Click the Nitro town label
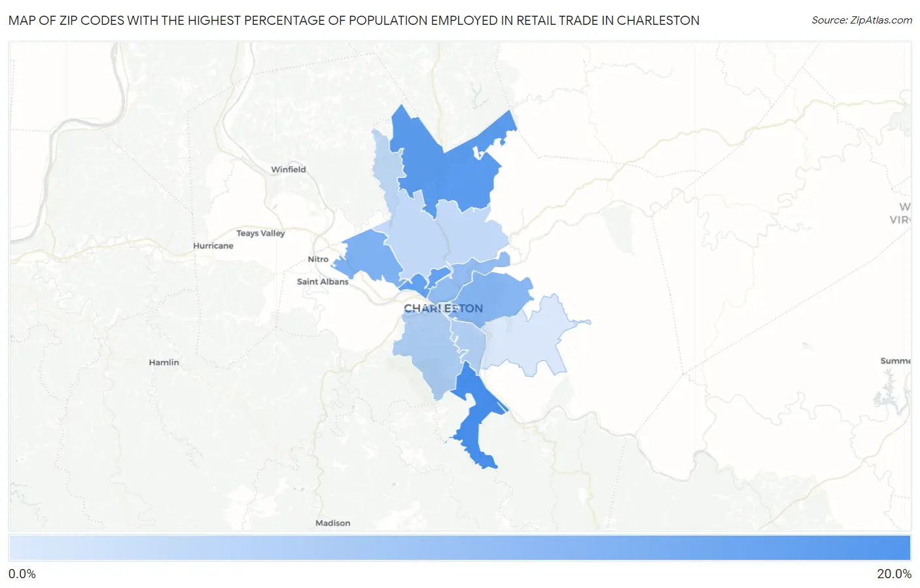This screenshot has height=588, width=920. tap(318, 259)
